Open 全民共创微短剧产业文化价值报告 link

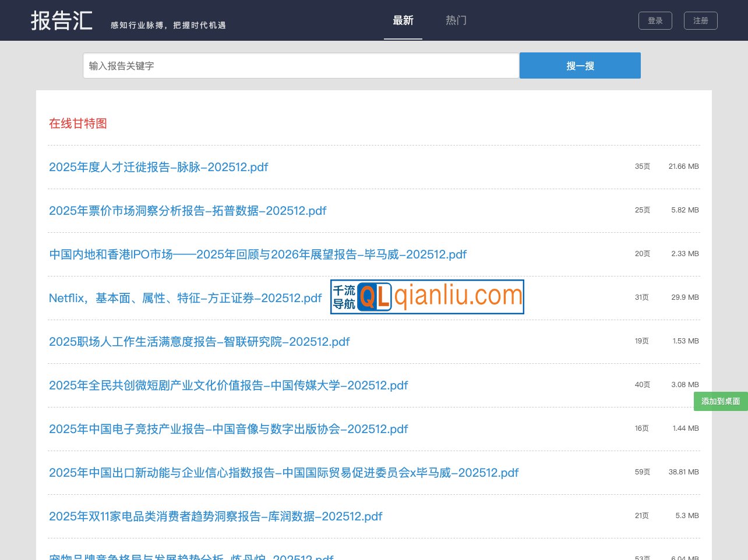(x=228, y=385)
